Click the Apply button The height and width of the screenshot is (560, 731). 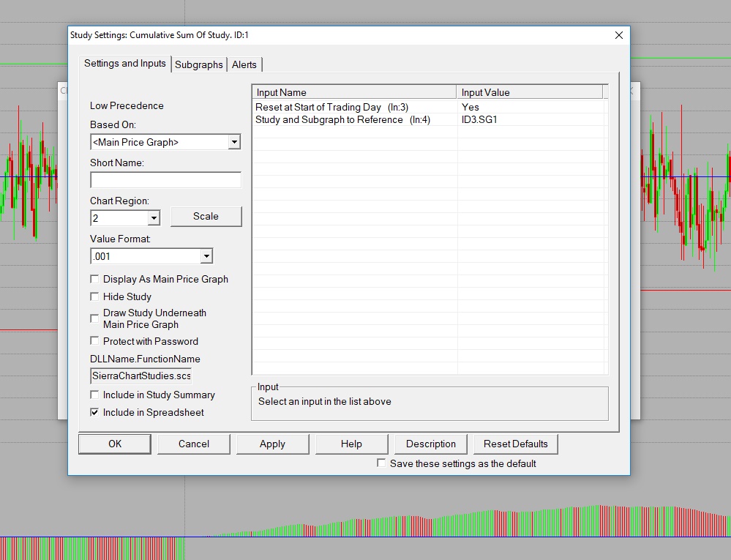click(273, 444)
